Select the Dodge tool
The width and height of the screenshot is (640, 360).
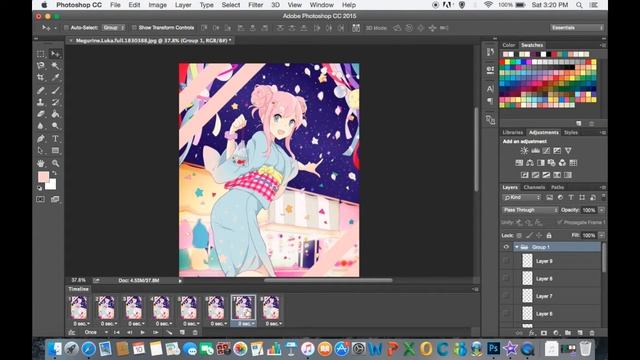point(55,126)
